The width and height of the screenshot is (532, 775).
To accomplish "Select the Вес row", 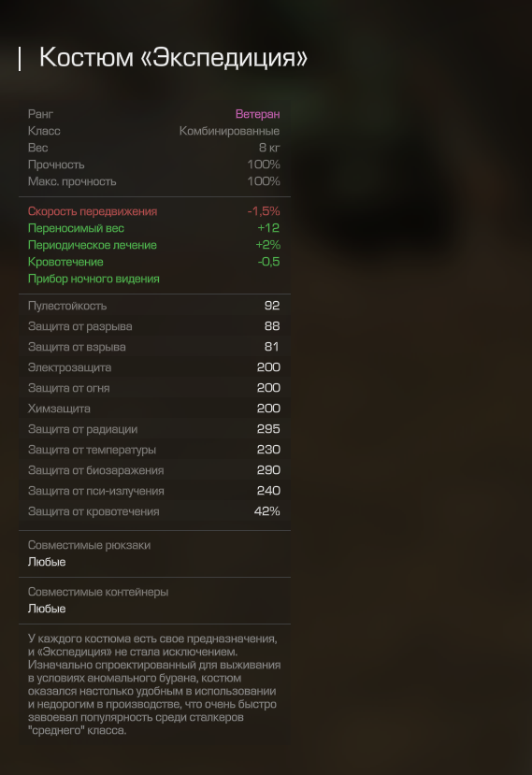I will [154, 148].
